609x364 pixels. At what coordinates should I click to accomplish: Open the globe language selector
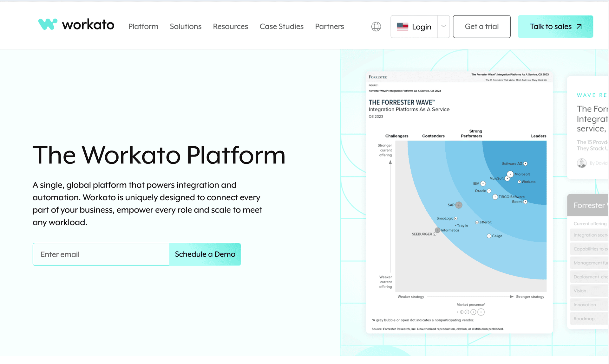[x=376, y=27]
